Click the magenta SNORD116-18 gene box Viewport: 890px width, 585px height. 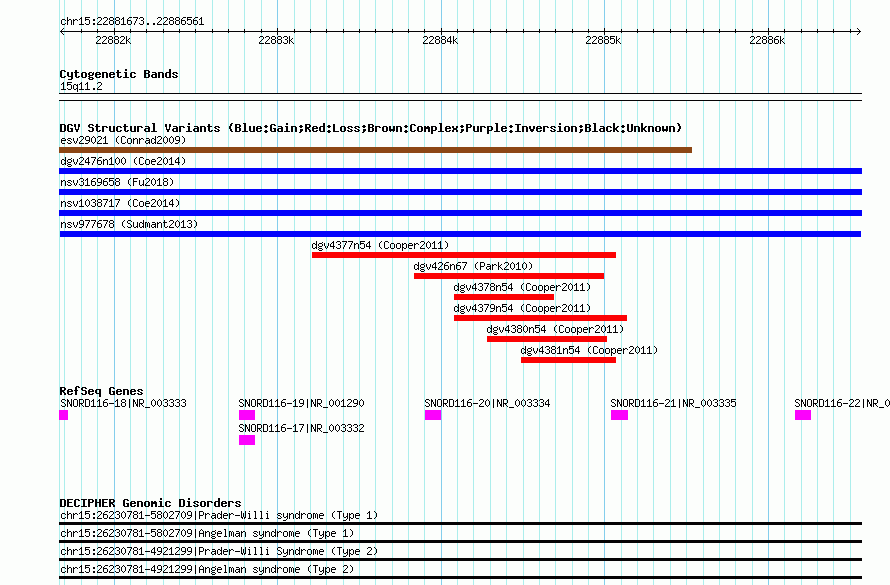click(64, 415)
